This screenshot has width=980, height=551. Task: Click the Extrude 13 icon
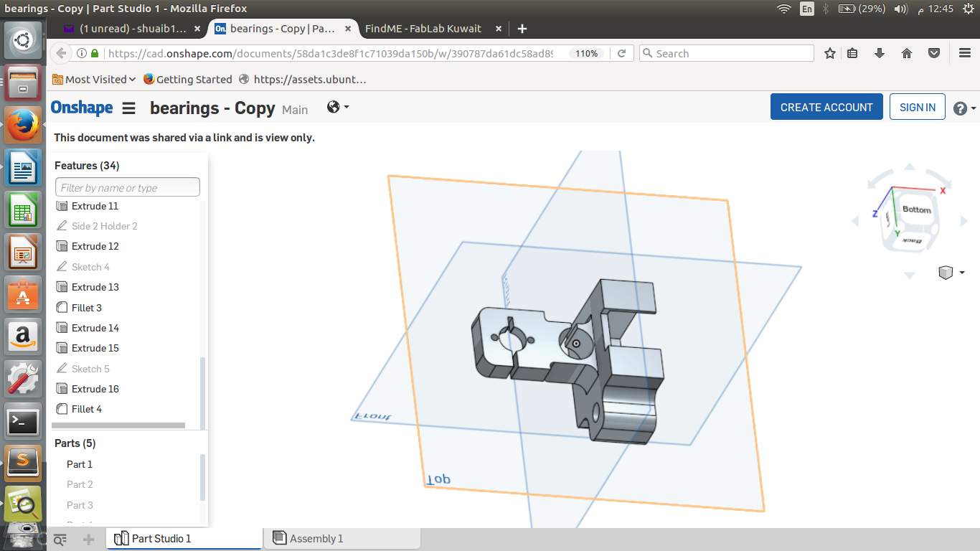[x=62, y=287]
